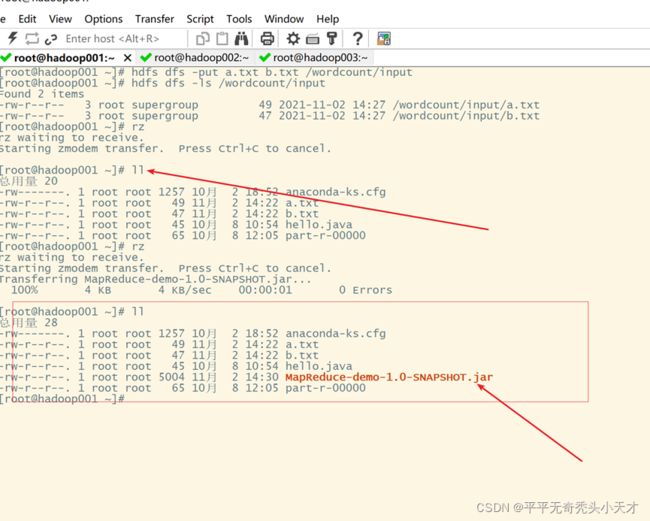Click the keymap toolbar icon beside the gear
The width and height of the screenshot is (650, 521).
coord(313,39)
